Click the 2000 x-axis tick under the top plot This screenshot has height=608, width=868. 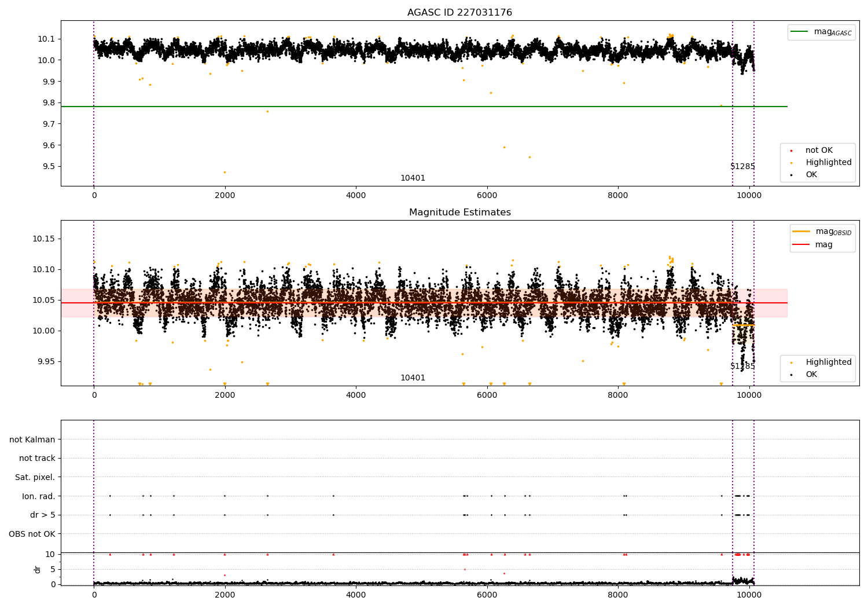click(225, 196)
